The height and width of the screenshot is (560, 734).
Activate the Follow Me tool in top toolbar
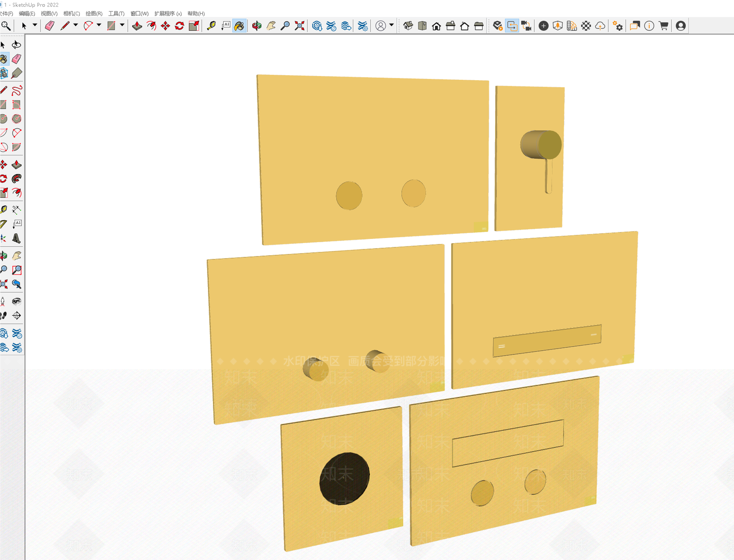[151, 26]
